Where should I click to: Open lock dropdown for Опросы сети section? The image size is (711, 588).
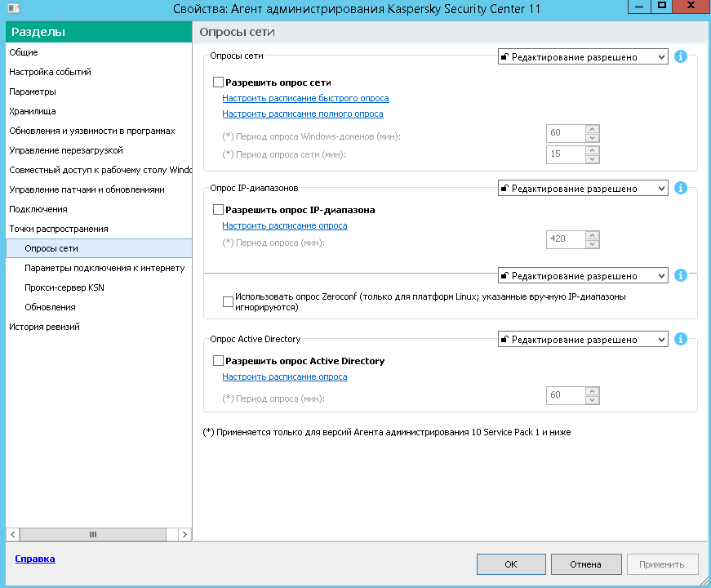(x=583, y=57)
